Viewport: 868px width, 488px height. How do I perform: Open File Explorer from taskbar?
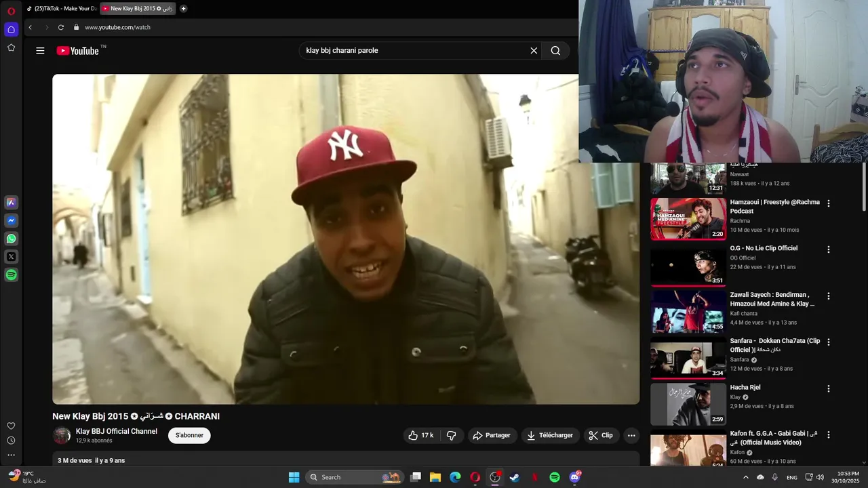[435, 477]
